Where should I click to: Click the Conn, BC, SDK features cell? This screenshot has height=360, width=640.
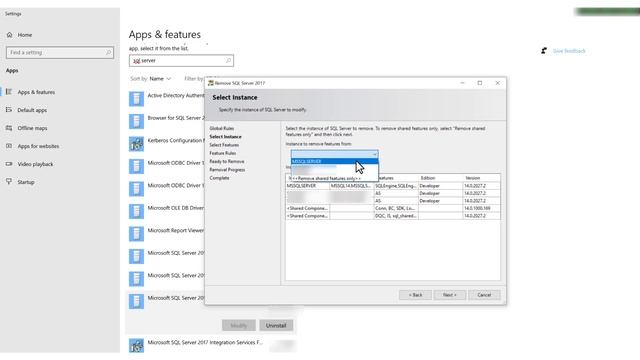(396, 208)
